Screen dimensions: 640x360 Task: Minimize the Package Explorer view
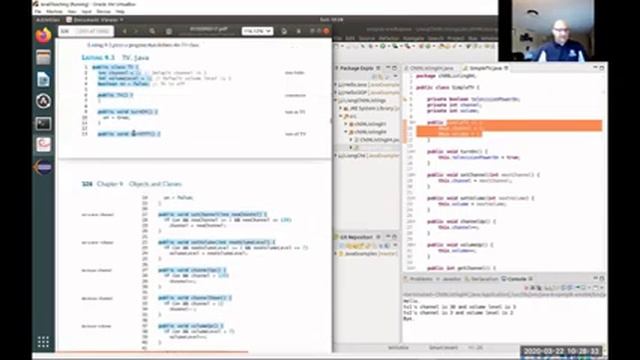coord(388,68)
